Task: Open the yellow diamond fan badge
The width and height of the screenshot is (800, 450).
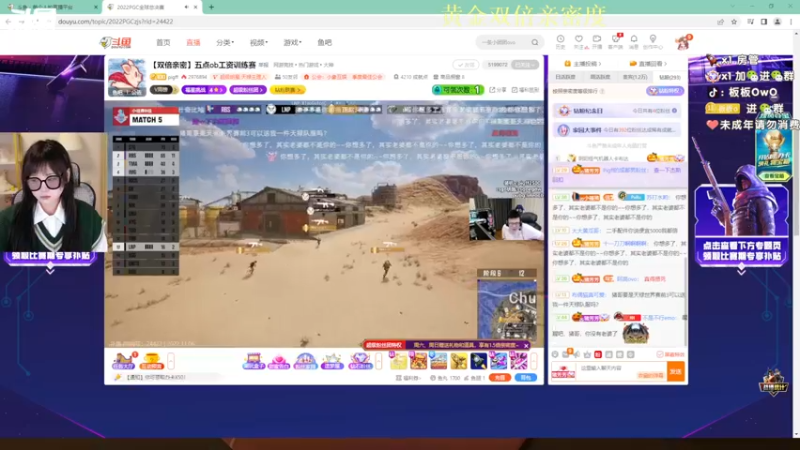Action: (x=287, y=90)
